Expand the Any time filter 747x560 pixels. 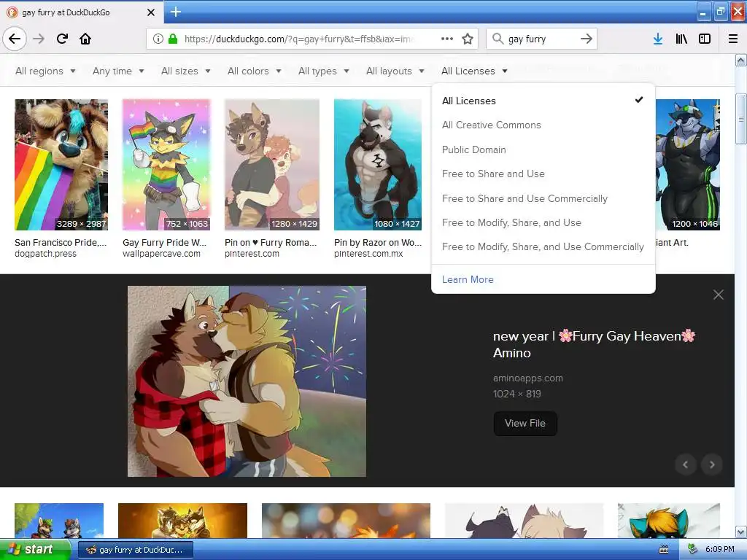118,71
